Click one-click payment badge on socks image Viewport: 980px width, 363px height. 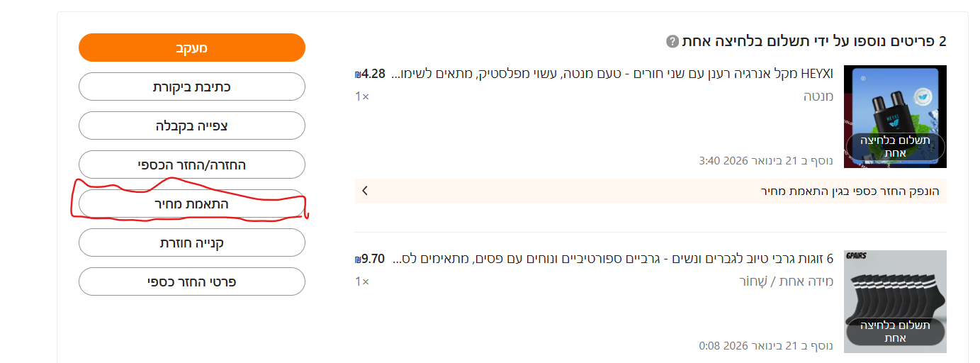pos(895,332)
